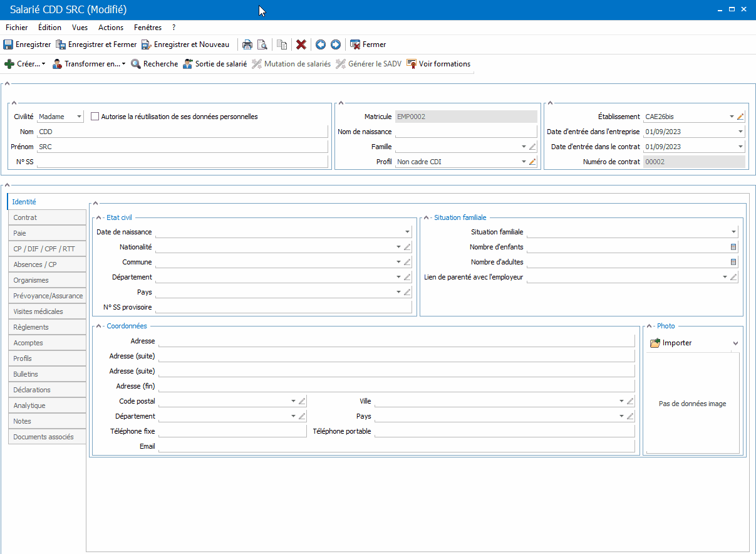Click the red X delete icon
This screenshot has width=756, height=554.
pos(301,44)
